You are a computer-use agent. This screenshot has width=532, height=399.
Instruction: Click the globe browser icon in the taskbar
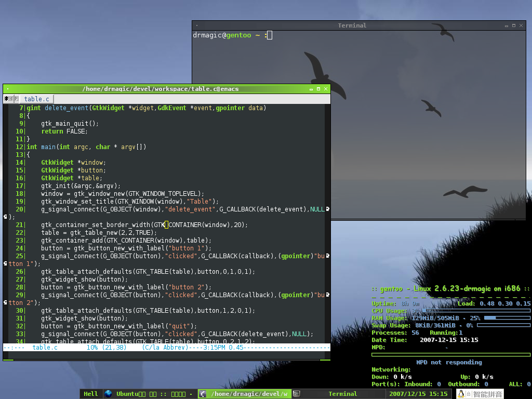click(x=108, y=394)
